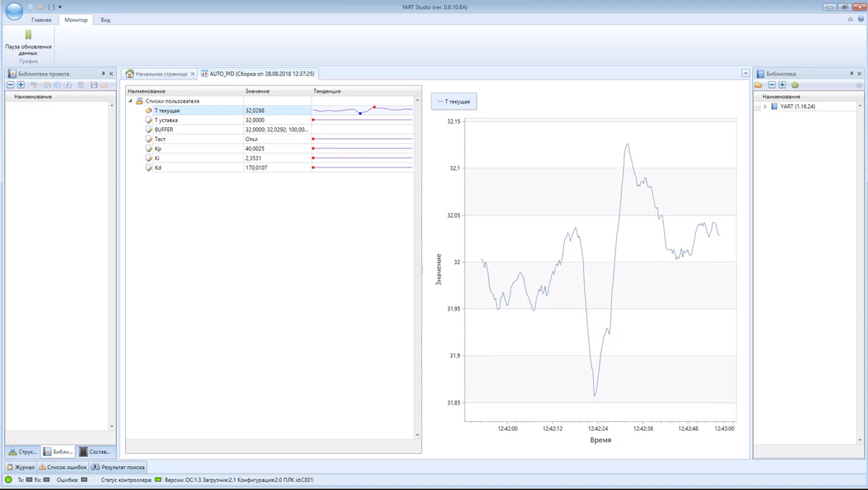
Task: Close the Библиотека проекта panel
Action: click(x=111, y=74)
